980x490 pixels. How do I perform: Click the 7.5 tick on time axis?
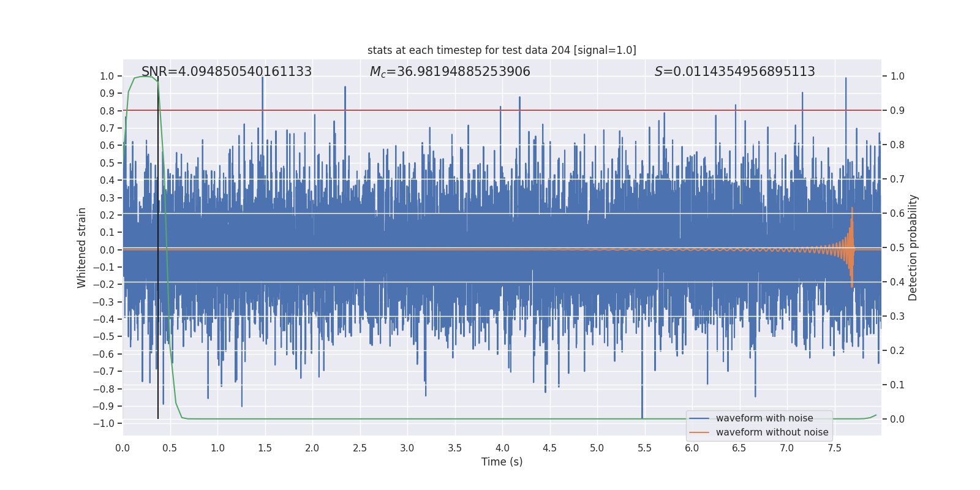point(834,448)
